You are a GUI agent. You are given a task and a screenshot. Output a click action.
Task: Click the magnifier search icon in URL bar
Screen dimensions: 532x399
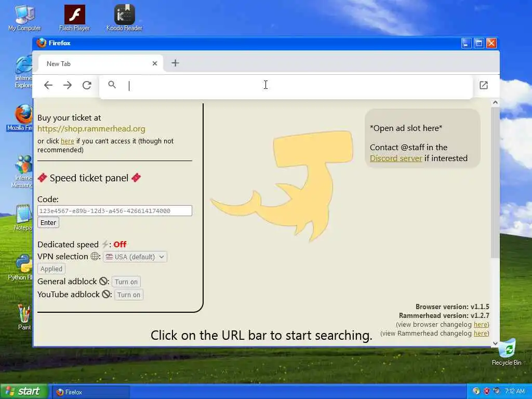pos(112,85)
